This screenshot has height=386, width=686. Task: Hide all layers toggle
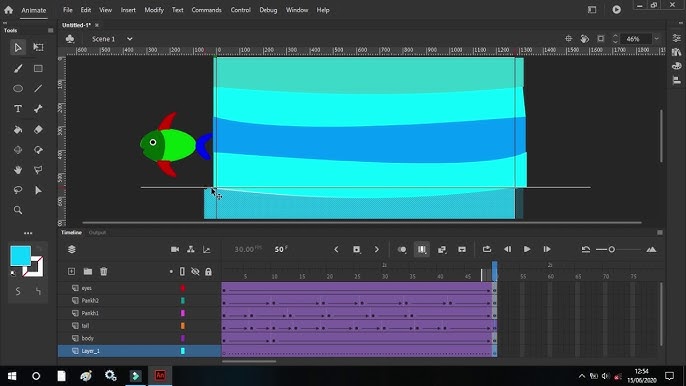coord(195,271)
